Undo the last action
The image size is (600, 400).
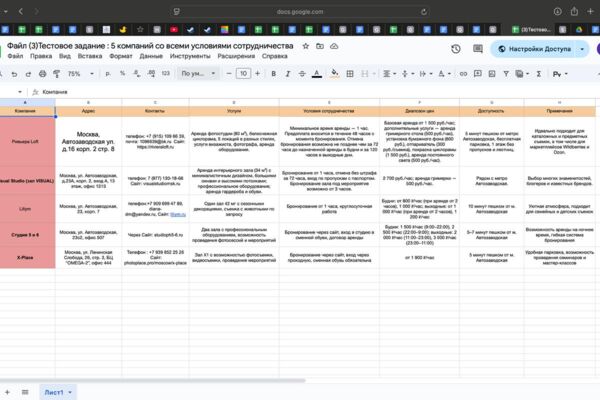14,74
